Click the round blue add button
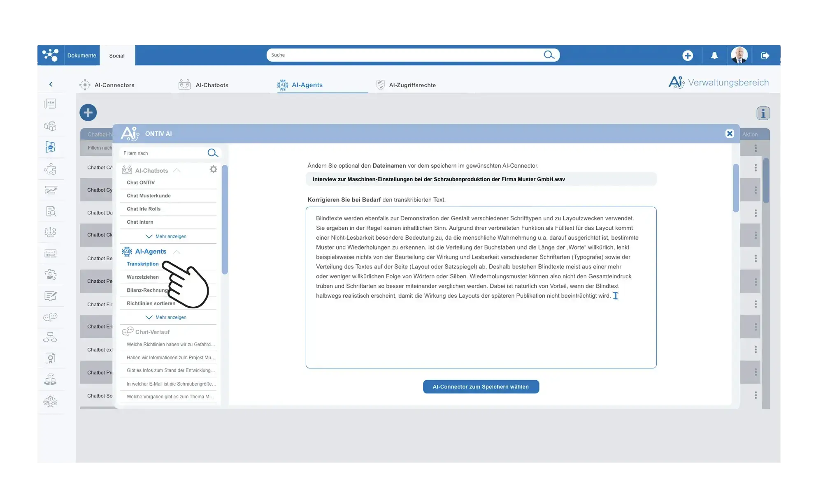Screen dimensions: 823x504 88,113
